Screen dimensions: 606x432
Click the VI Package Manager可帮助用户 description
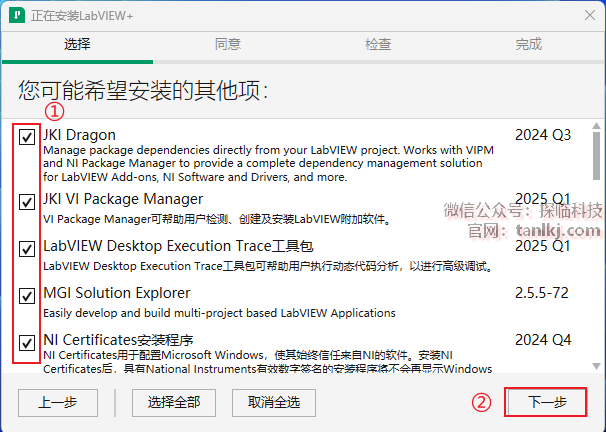tap(218, 219)
